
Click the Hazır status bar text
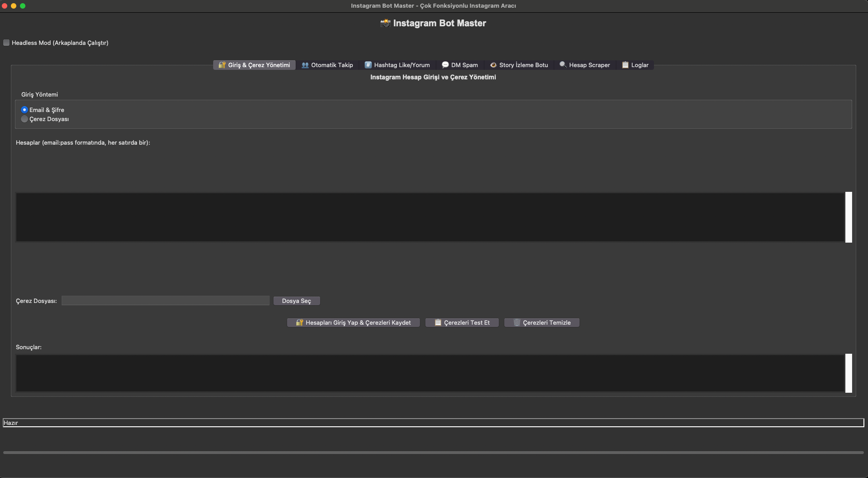coord(11,423)
